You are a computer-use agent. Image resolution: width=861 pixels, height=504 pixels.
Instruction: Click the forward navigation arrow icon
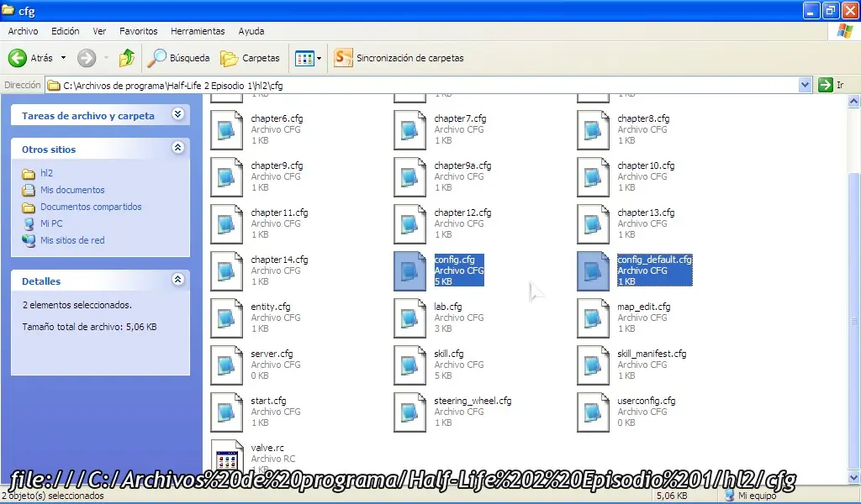87,58
